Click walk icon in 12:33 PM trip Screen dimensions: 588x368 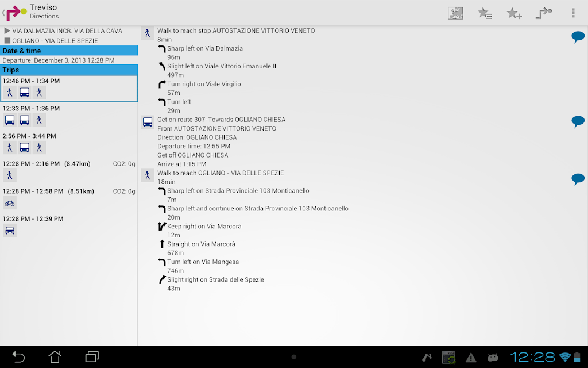[x=39, y=120]
